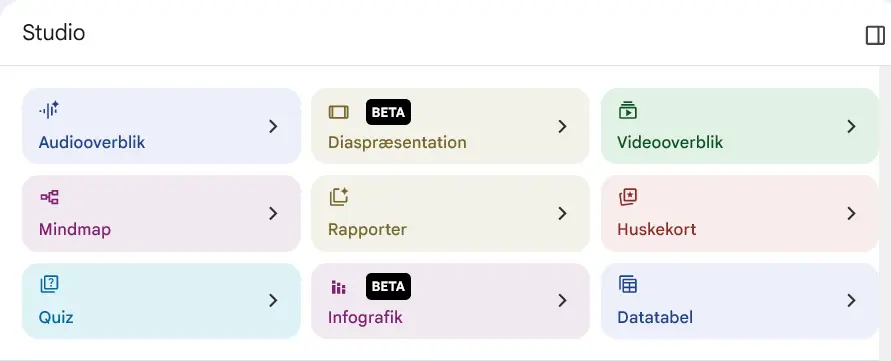Click the Mindmap node icon
Viewport: 891px width, 361px height.
point(49,197)
